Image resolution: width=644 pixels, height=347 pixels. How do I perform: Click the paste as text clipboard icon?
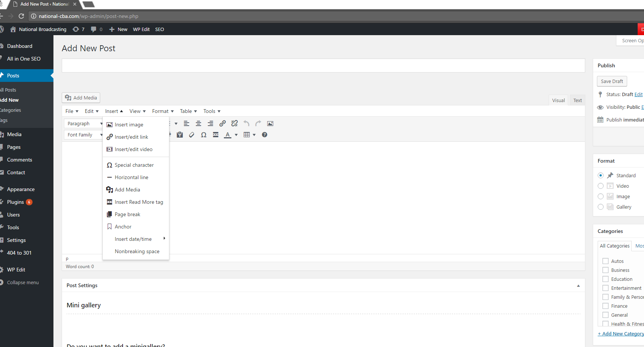(180, 135)
